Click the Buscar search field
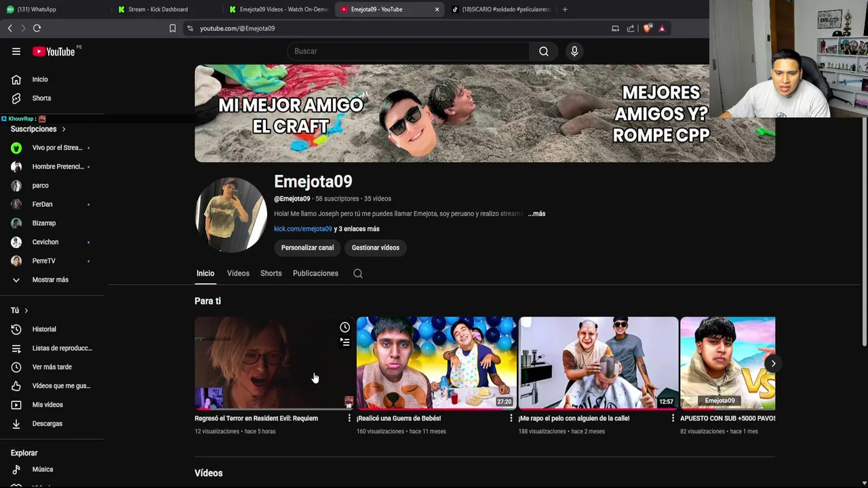This screenshot has width=868, height=488. [408, 52]
